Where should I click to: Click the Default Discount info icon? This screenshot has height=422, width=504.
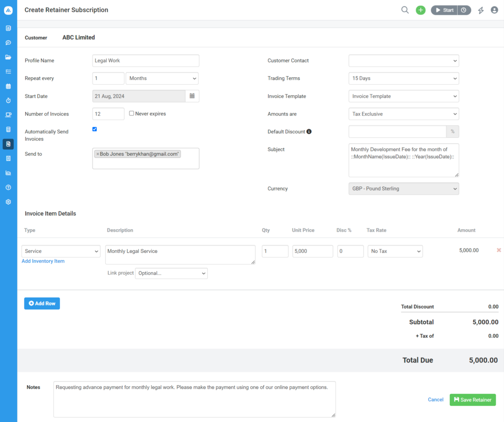click(x=309, y=131)
